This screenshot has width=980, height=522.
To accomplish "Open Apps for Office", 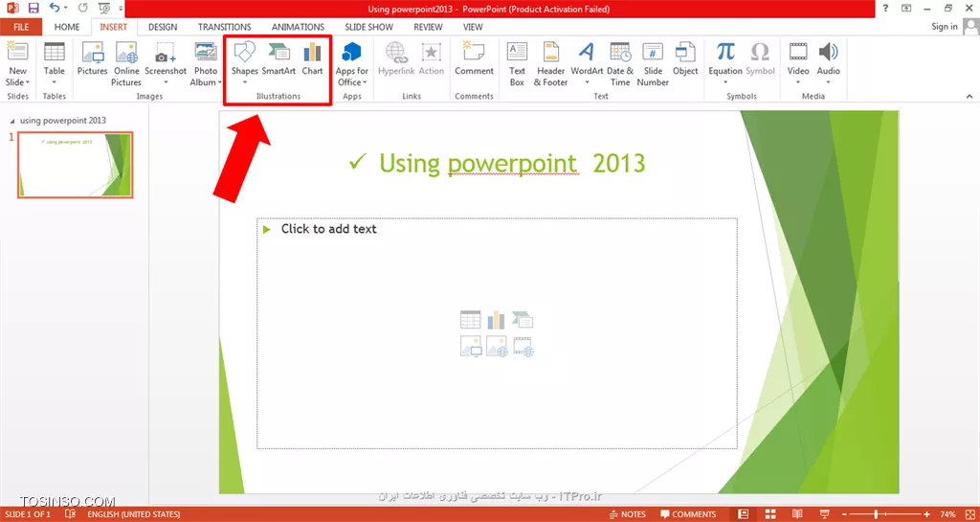I will [x=352, y=64].
